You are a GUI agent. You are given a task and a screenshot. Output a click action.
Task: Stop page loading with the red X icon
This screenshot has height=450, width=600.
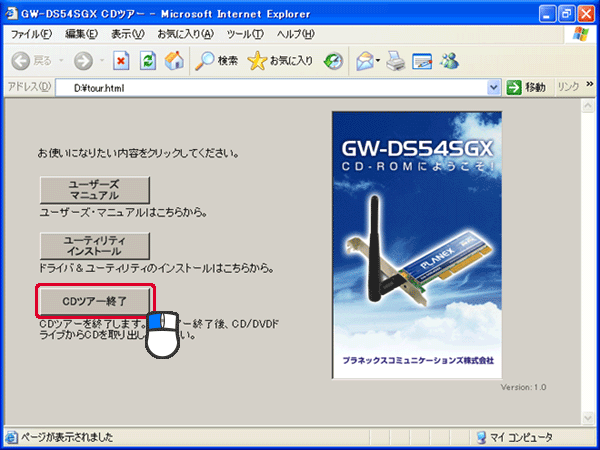(x=121, y=60)
